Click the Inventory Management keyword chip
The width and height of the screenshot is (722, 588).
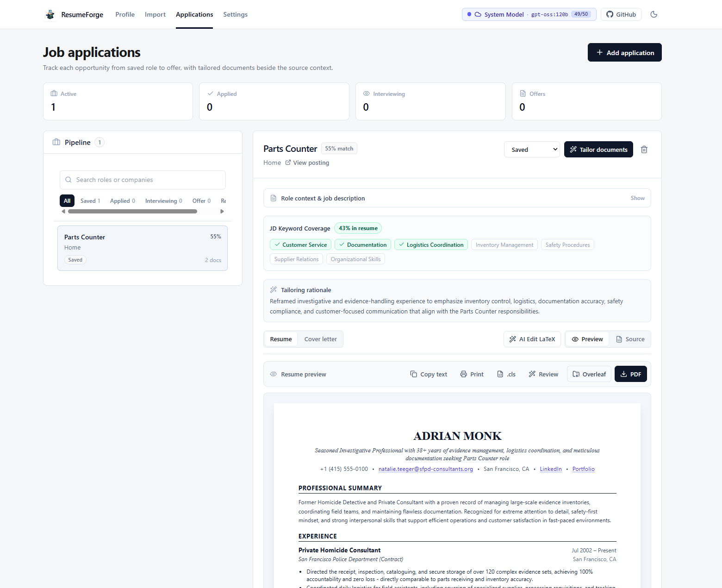[504, 244]
